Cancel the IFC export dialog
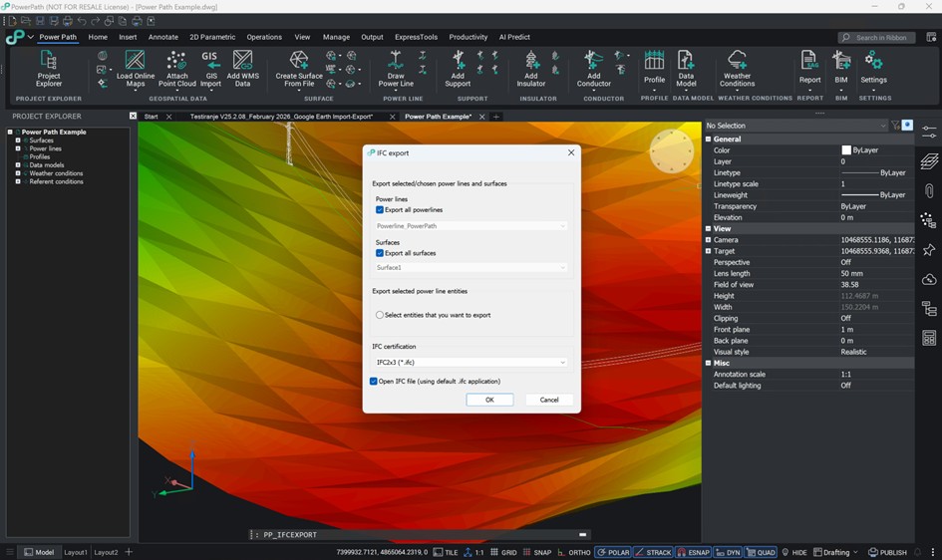942x560 pixels. point(548,400)
